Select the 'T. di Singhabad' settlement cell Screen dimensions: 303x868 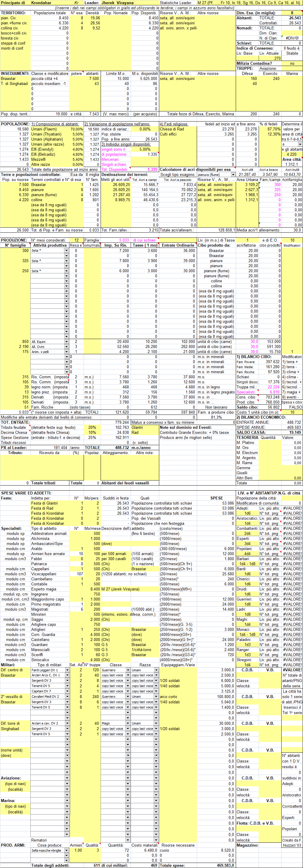click(x=15, y=84)
